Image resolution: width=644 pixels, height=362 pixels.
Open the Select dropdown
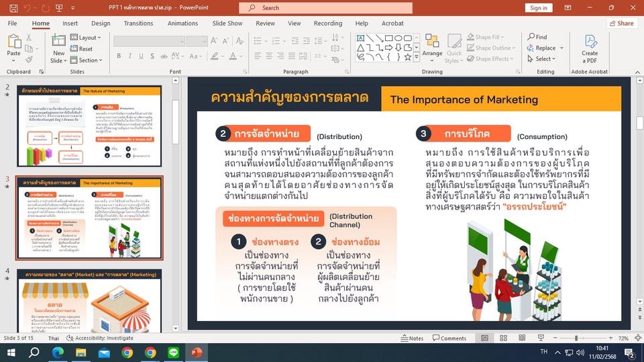tap(541, 59)
